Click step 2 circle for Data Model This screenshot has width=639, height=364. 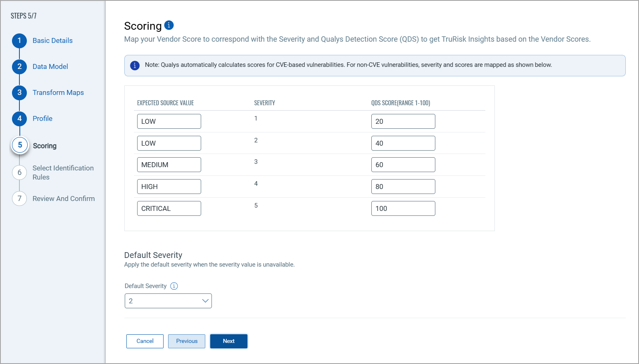pyautogui.click(x=19, y=66)
